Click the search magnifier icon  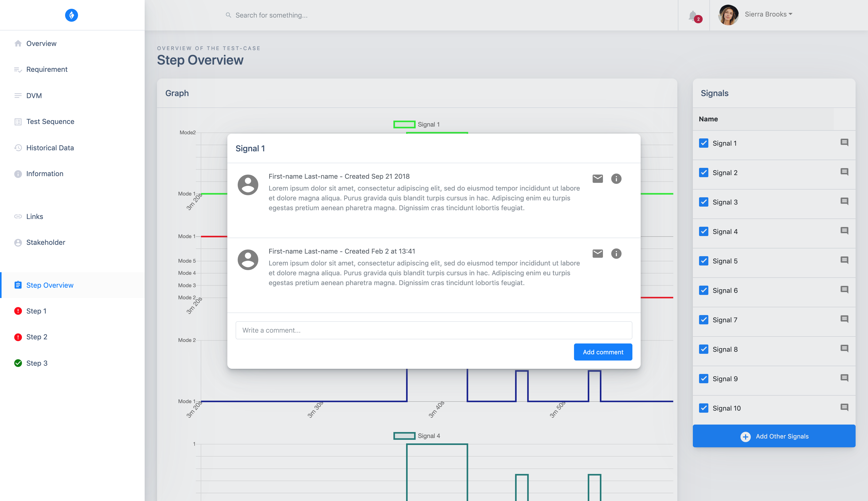pyautogui.click(x=228, y=15)
